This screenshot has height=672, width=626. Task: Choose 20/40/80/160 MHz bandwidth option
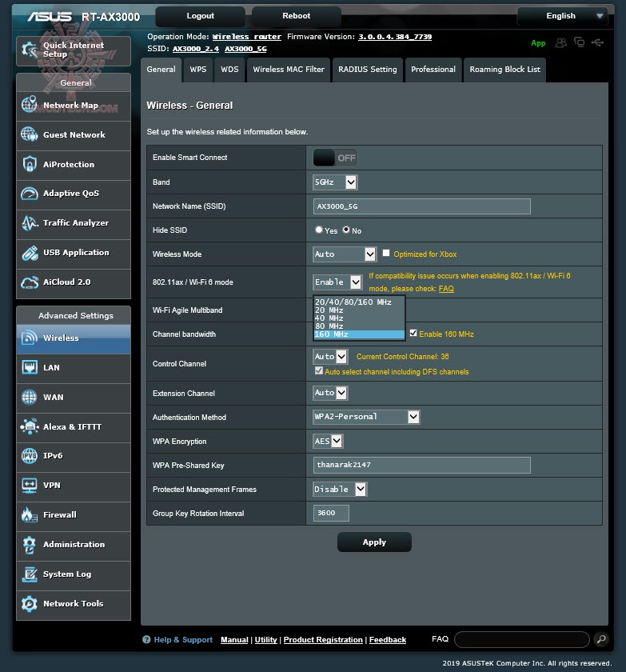(x=359, y=302)
